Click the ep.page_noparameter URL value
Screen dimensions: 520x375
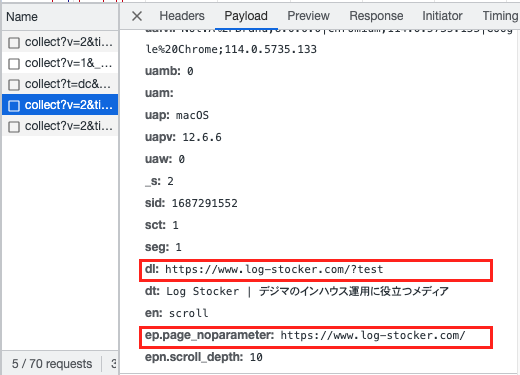[373, 335]
